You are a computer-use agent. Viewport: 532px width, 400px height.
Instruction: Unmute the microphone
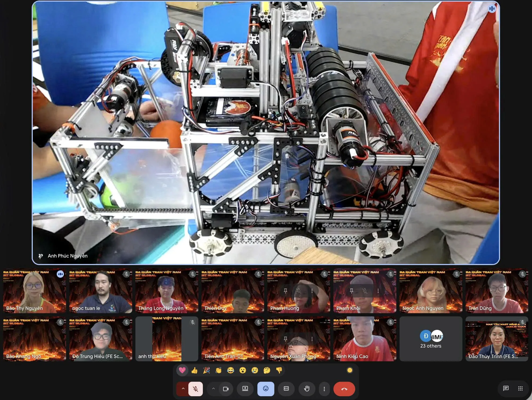click(196, 389)
